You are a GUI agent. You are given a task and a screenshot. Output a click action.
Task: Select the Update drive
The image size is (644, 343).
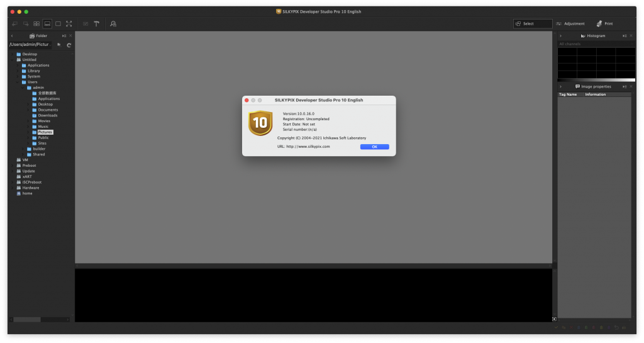[28, 171]
